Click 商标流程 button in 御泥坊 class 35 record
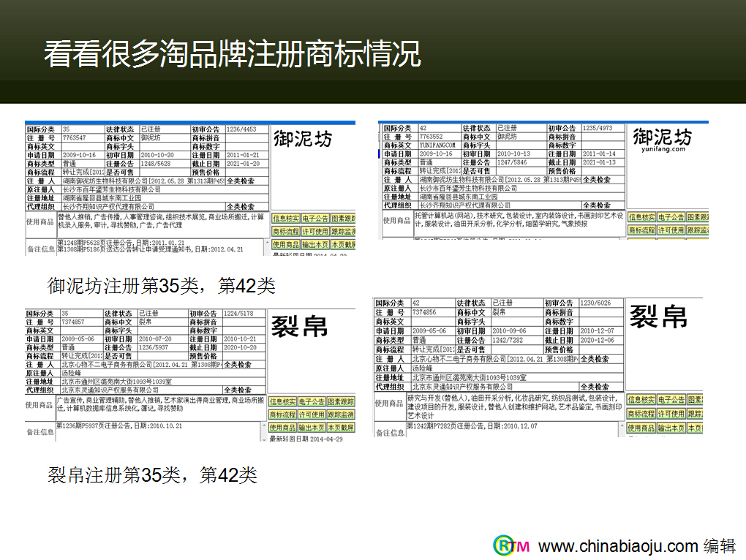This screenshot has width=746, height=560. pyautogui.click(x=286, y=232)
